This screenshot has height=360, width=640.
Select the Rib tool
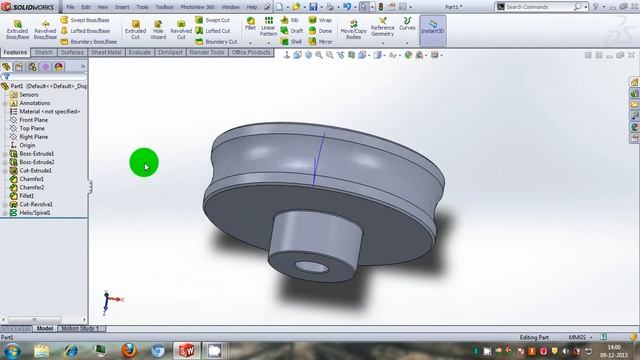point(290,20)
